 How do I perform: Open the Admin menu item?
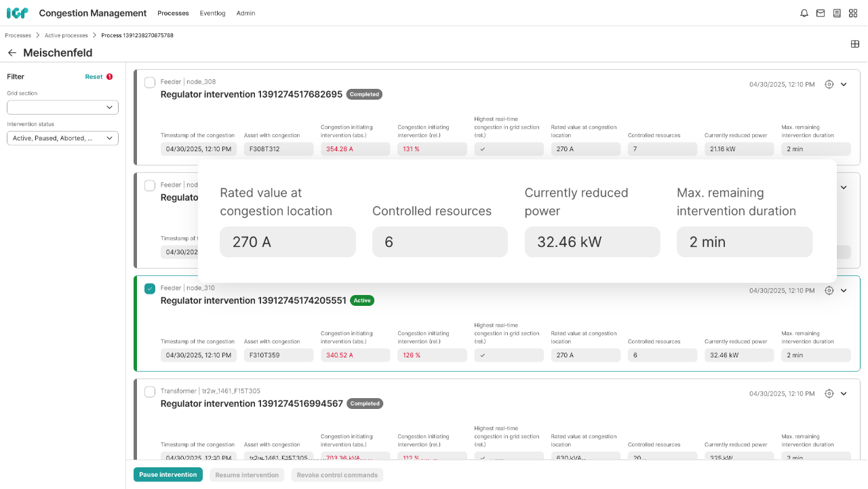point(245,13)
